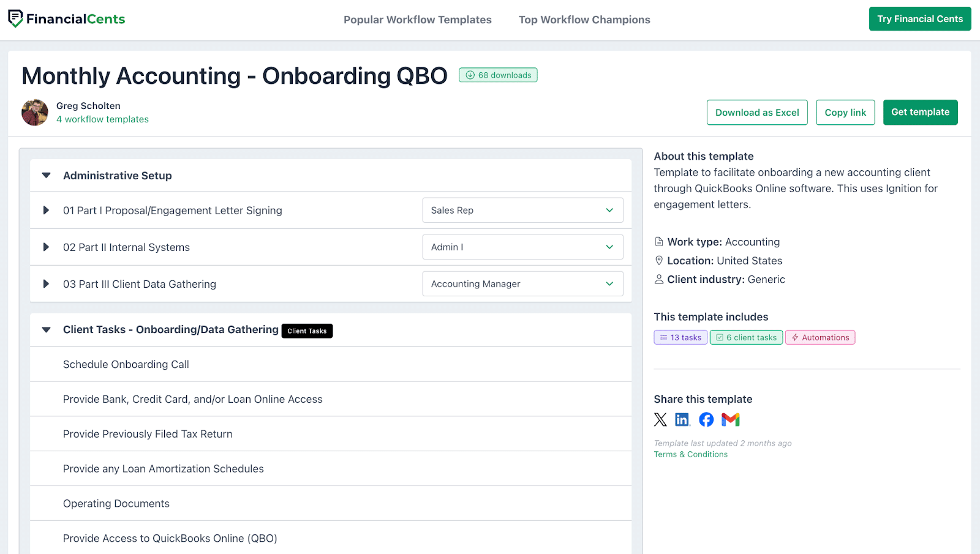
Task: Click Client industry: Generic line
Action: point(720,279)
